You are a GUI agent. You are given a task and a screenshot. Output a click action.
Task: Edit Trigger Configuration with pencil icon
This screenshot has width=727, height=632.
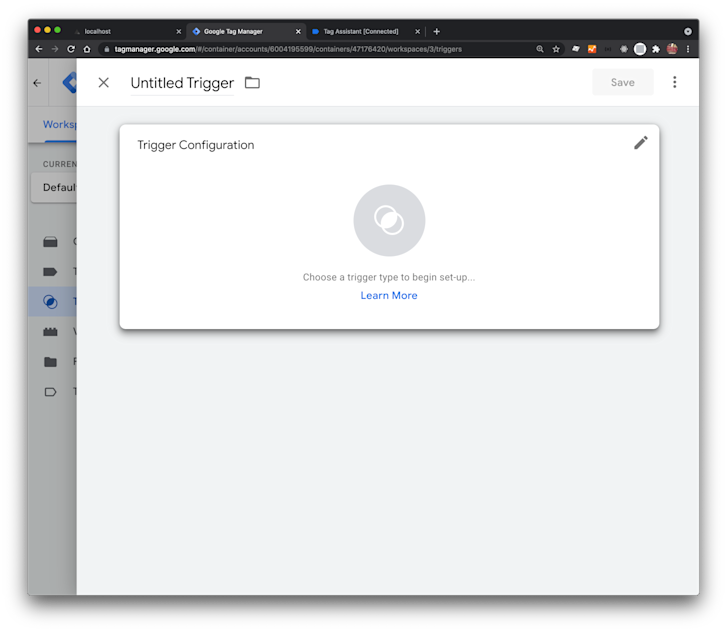pos(641,143)
